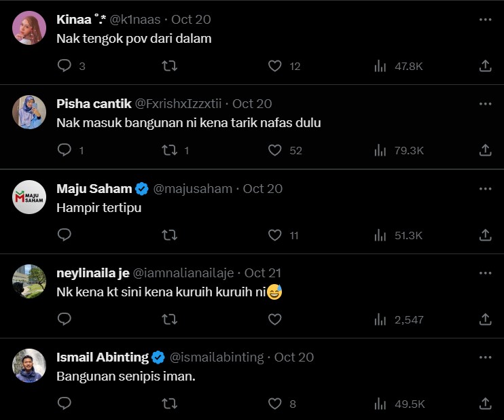Like Pisha cantik's tweet
Image resolution: width=504 pixels, height=420 pixels.
coord(274,150)
